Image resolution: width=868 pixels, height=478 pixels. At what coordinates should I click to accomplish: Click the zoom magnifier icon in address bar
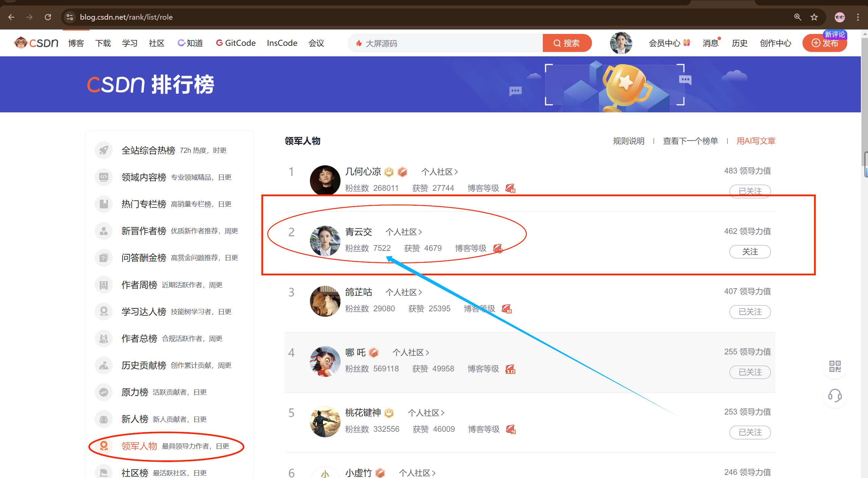coord(797,17)
